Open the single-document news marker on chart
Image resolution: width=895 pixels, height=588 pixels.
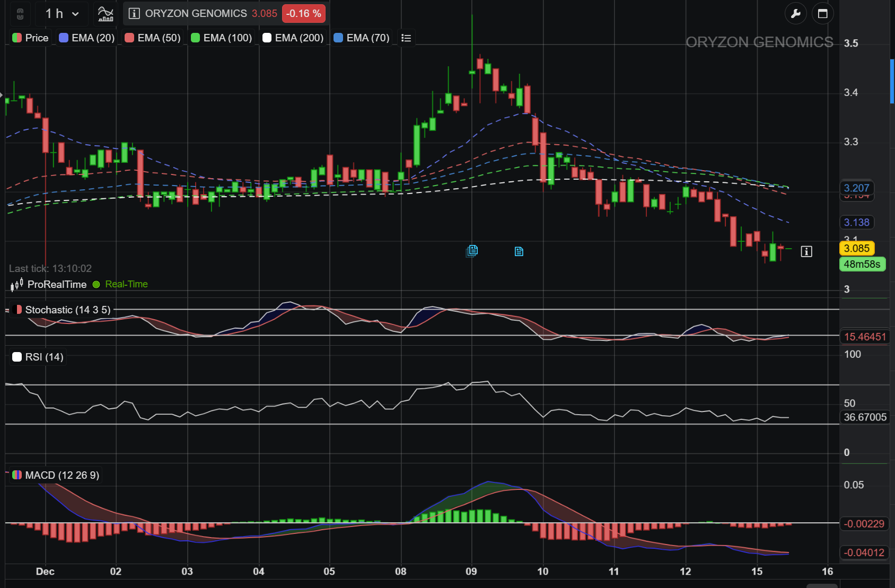(x=519, y=251)
